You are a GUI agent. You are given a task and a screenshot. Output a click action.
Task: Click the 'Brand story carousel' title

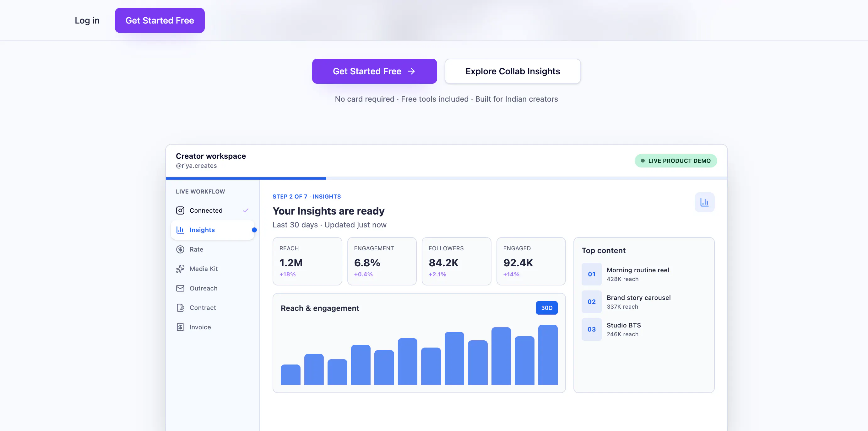click(x=638, y=298)
